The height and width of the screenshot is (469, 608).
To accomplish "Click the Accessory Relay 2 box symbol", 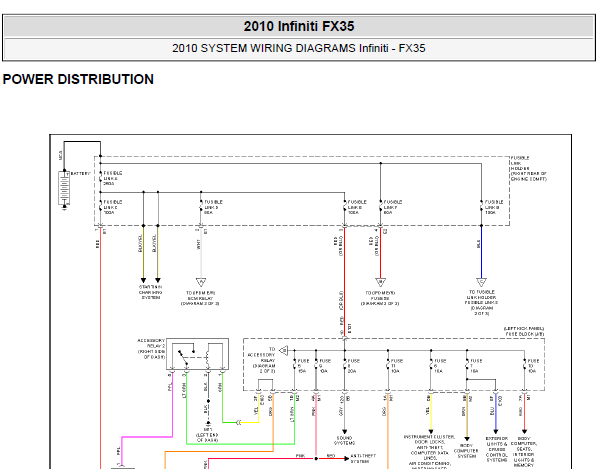I will pos(197,354).
